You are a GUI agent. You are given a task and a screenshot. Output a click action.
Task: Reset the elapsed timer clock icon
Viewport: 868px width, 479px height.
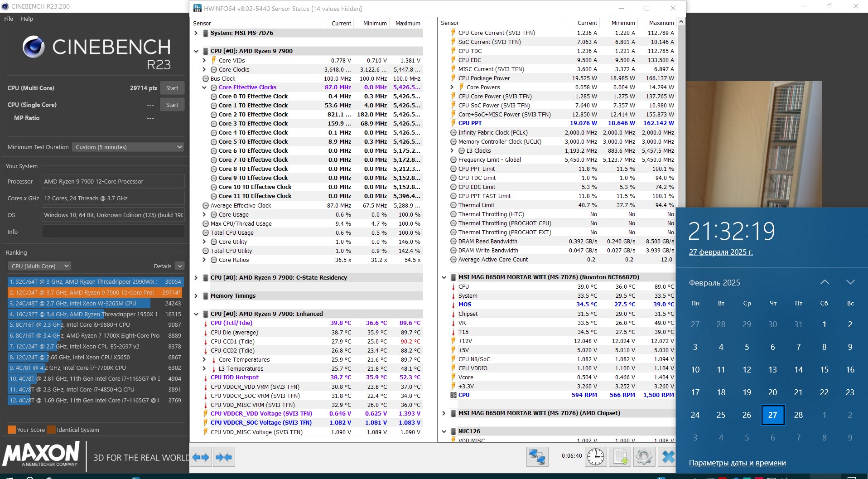click(x=596, y=457)
